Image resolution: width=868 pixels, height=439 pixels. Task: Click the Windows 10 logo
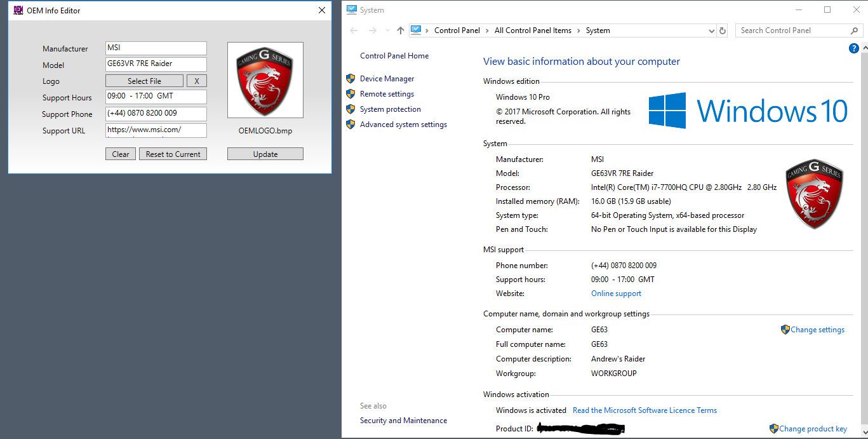click(x=748, y=111)
